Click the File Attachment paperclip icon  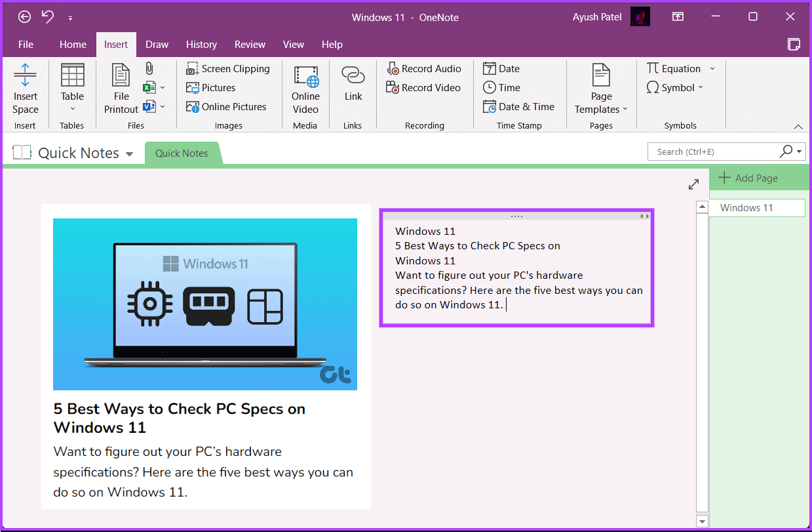point(149,68)
